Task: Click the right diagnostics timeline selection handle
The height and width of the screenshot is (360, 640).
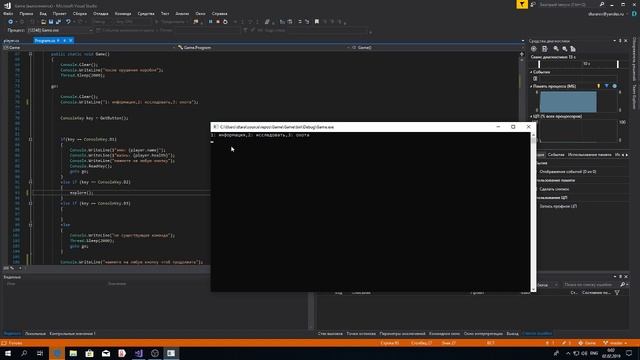Action: pyautogui.click(x=618, y=64)
